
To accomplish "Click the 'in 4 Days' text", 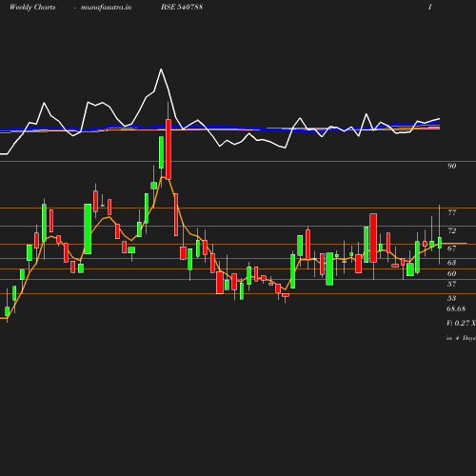I will coord(461,338).
